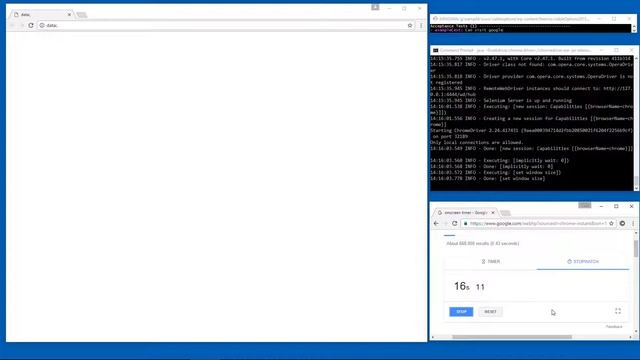Screen dimensions: 640x360
Task: Click the vertical scrollbar thumb in the Google window
Action: coord(636,249)
